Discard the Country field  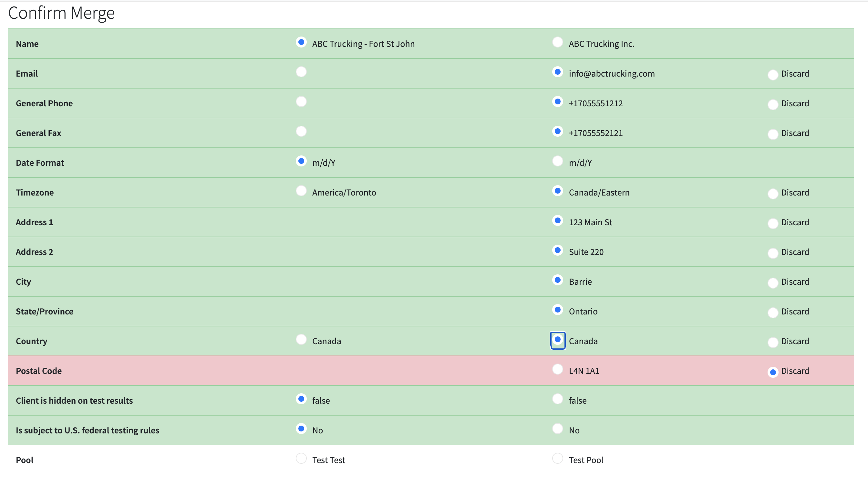(773, 342)
